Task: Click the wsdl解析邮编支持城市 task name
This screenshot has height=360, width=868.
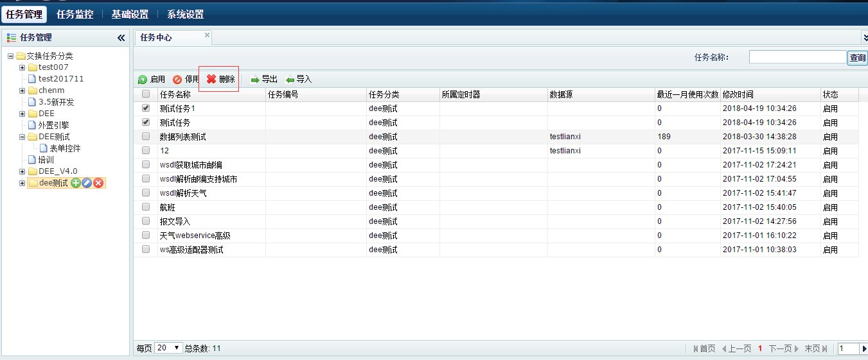Action: click(199, 179)
